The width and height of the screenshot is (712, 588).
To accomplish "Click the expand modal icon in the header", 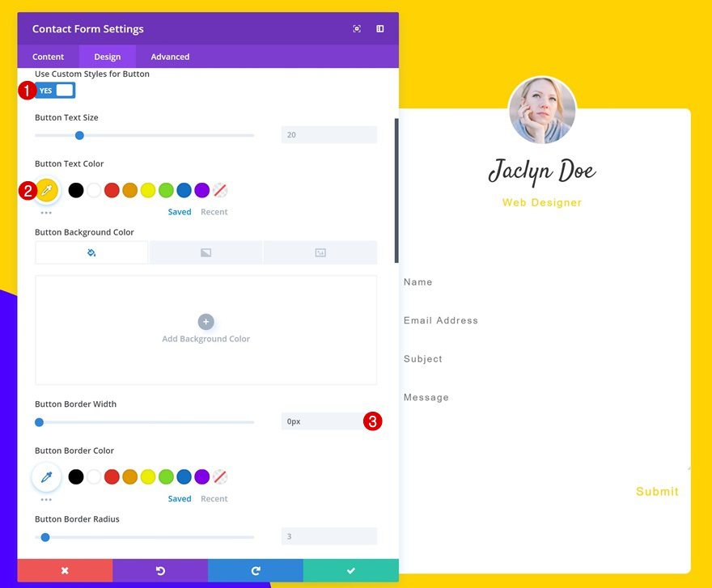I will click(x=356, y=27).
